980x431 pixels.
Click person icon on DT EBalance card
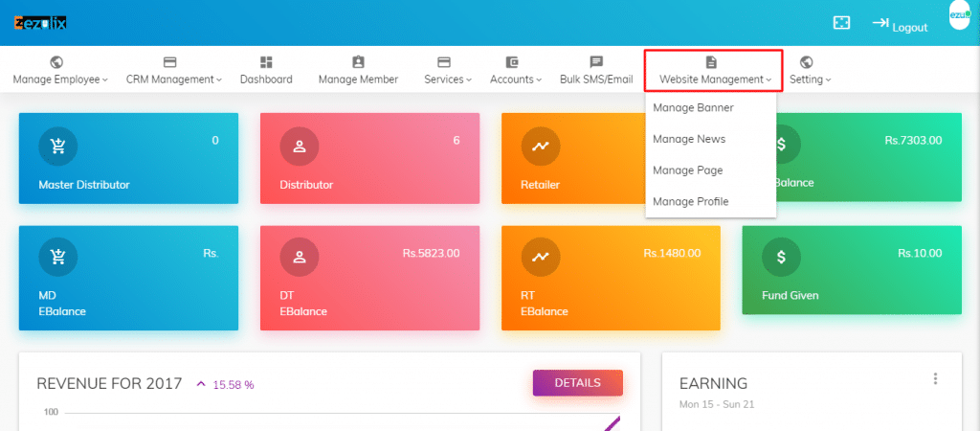click(x=300, y=257)
